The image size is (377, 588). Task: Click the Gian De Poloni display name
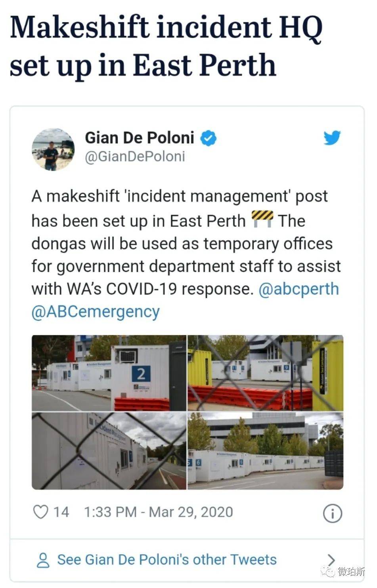point(140,138)
